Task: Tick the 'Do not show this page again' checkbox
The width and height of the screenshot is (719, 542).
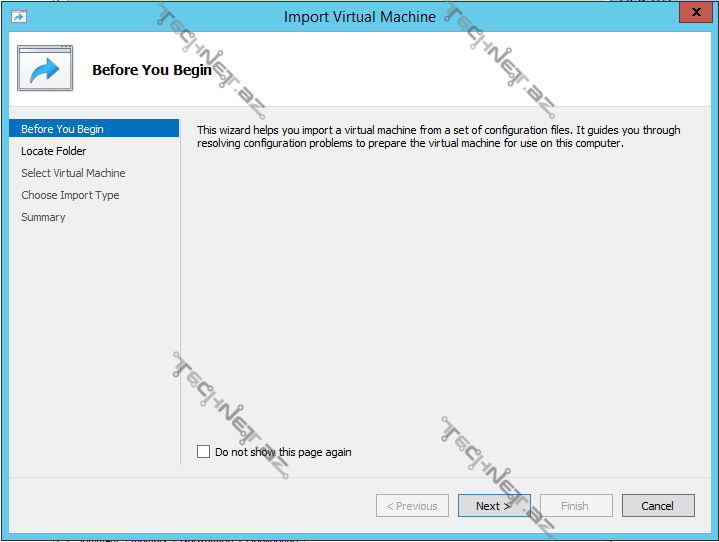Action: pos(204,452)
